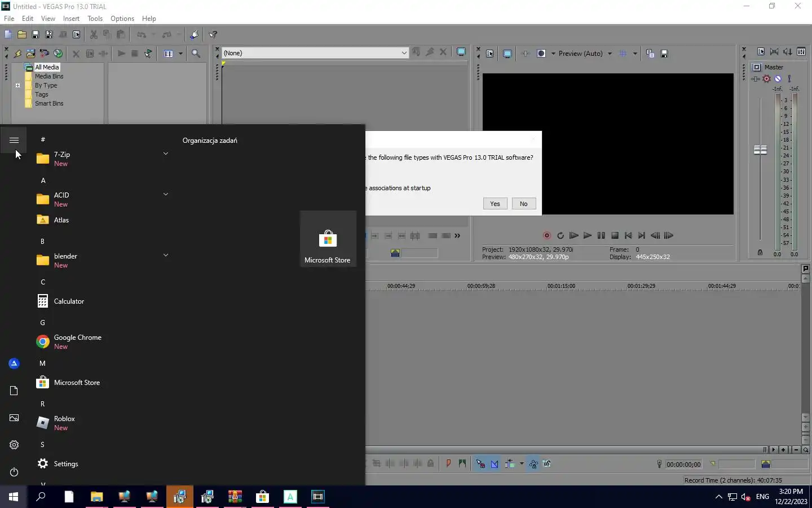Click the Downmix Output icon in the mixer

[774, 52]
